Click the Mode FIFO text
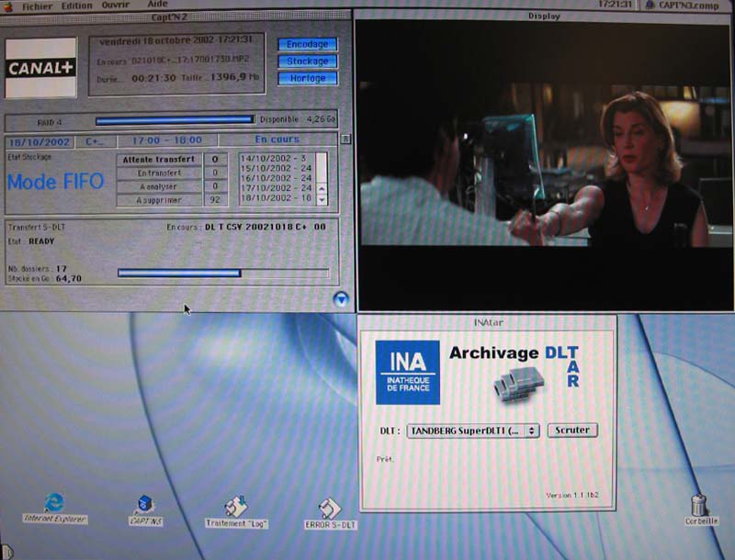735x560 pixels. click(55, 182)
